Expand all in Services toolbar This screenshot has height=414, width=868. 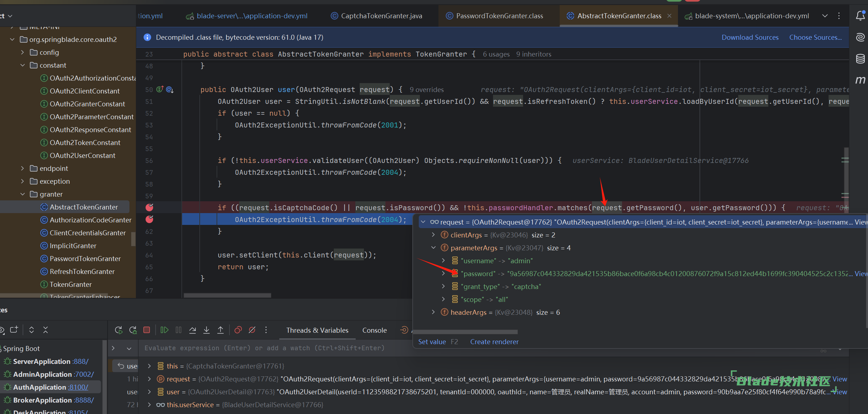tap(32, 330)
